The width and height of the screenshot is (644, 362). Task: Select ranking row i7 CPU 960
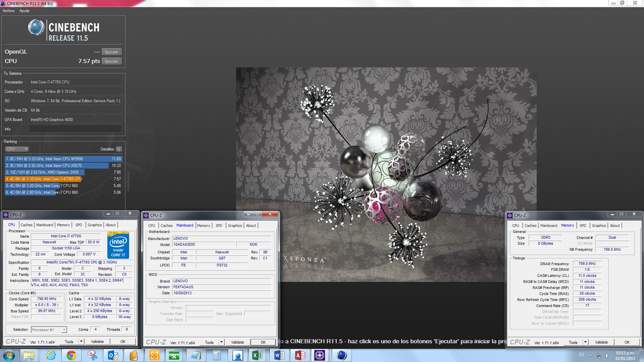pos(63,186)
